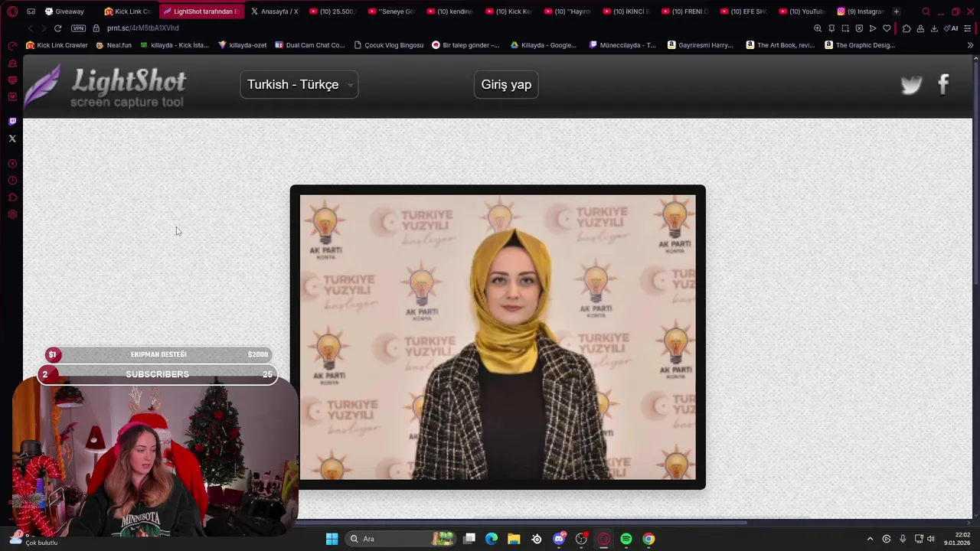
Task: Click the ad blocker shield icon
Action: coord(859,28)
